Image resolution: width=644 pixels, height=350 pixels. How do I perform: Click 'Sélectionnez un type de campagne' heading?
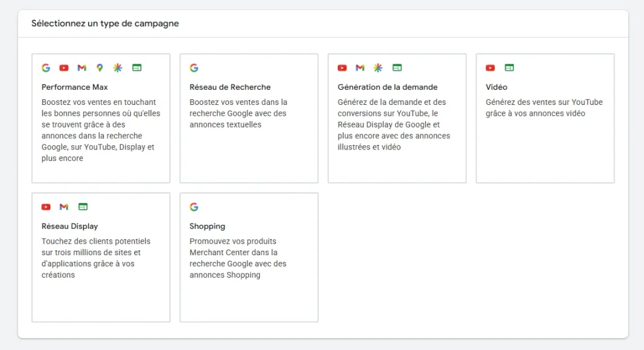105,23
